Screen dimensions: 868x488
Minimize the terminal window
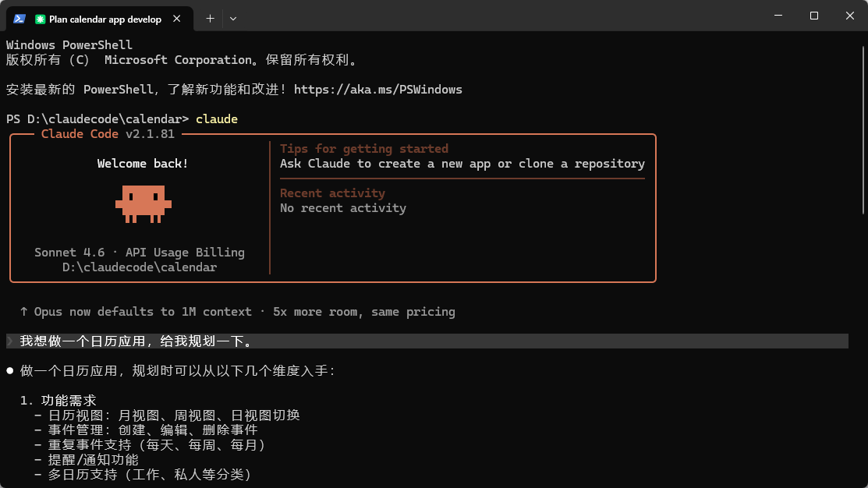click(x=778, y=16)
